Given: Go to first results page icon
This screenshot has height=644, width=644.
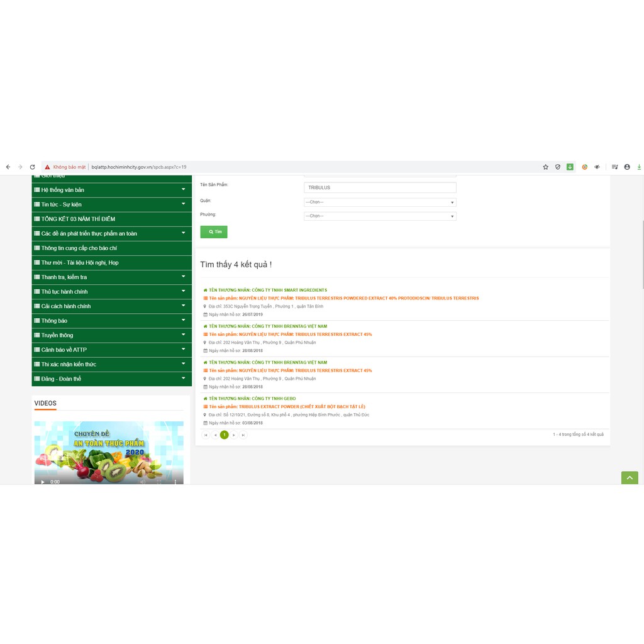Looking at the screenshot, I should 206,435.
